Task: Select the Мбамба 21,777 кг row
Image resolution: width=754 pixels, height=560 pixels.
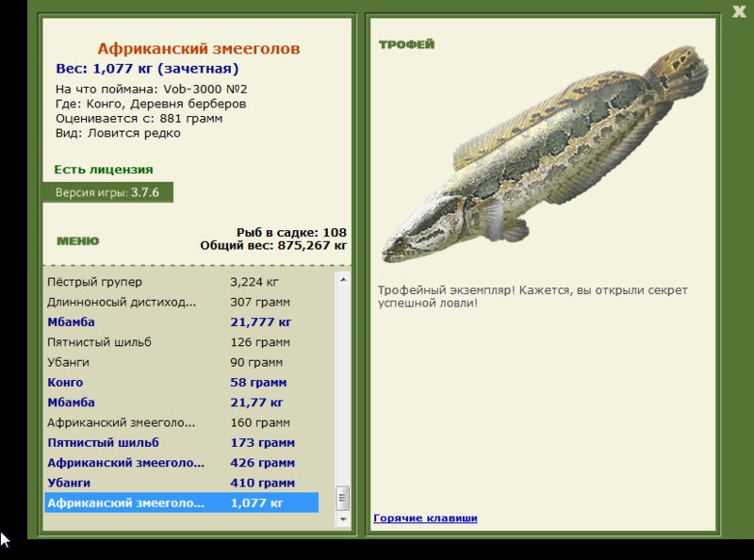Action: coord(182,322)
